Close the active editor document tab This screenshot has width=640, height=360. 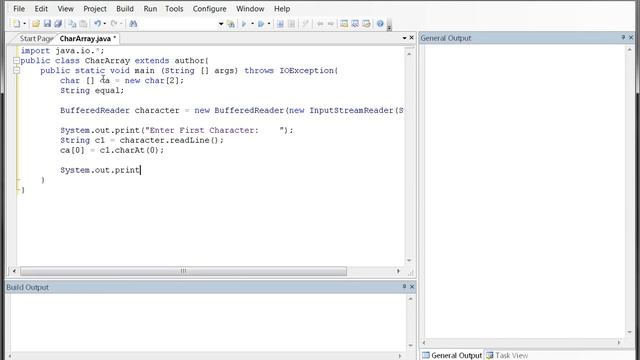pos(411,38)
